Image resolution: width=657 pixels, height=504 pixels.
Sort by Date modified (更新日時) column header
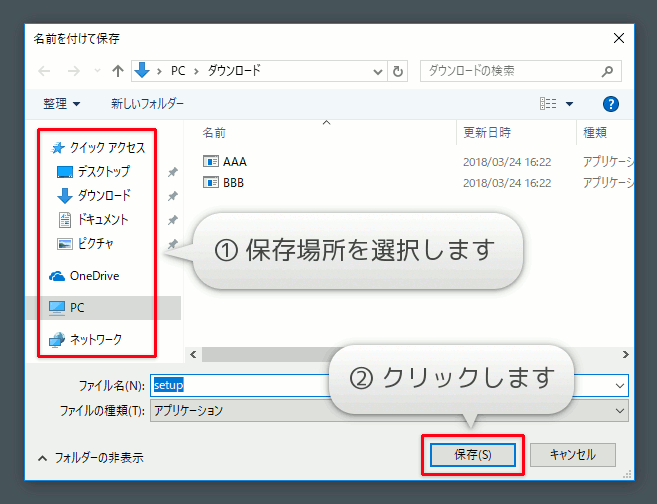(x=487, y=132)
